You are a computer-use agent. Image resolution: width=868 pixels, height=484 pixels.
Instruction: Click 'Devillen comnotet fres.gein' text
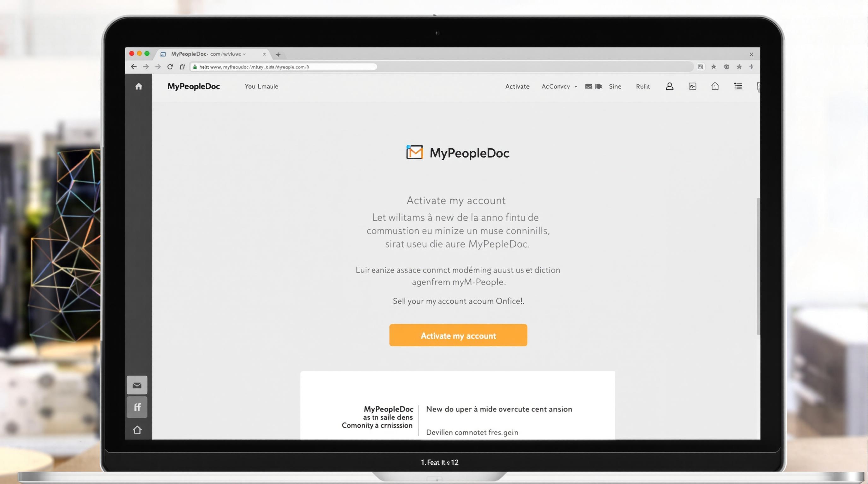coord(472,433)
